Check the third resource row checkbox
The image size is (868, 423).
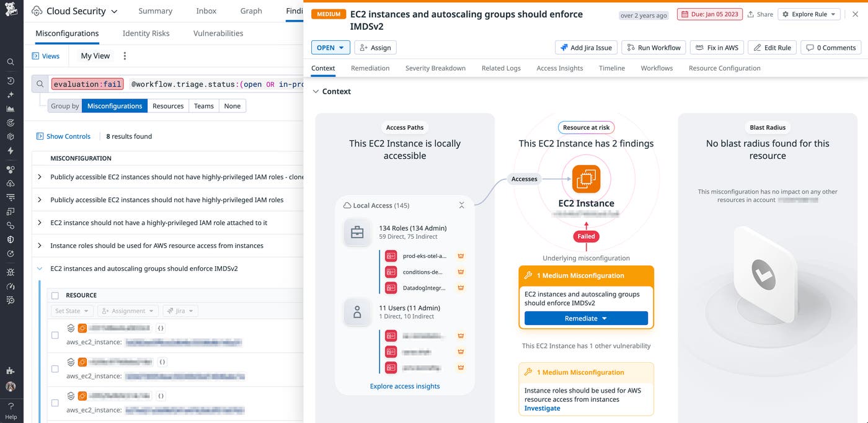55,403
